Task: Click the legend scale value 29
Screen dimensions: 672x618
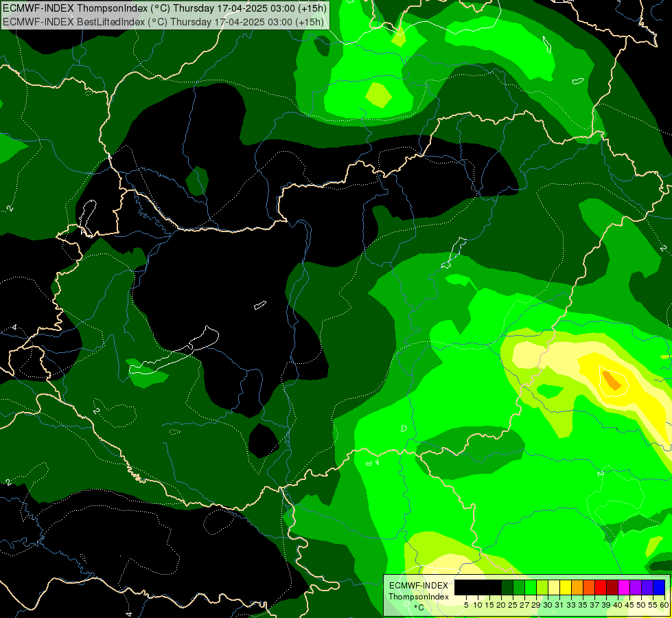Action: (536, 605)
